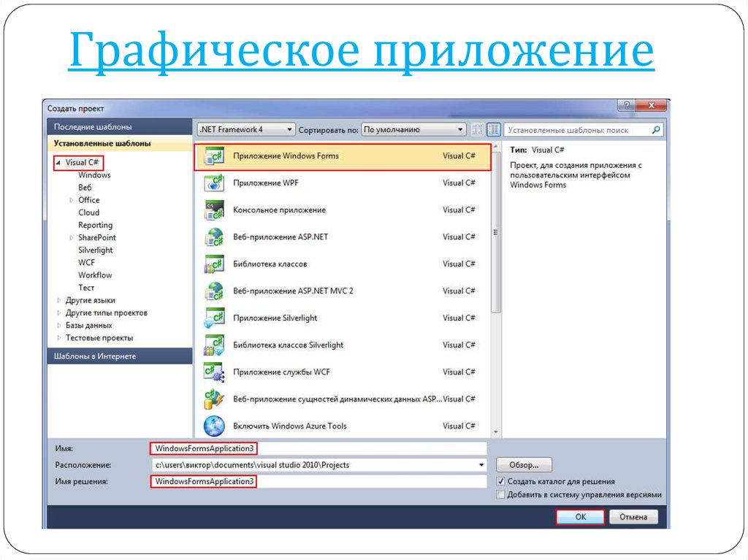Enable add to source control checkbox
The height and width of the screenshot is (560, 748).
[500, 494]
